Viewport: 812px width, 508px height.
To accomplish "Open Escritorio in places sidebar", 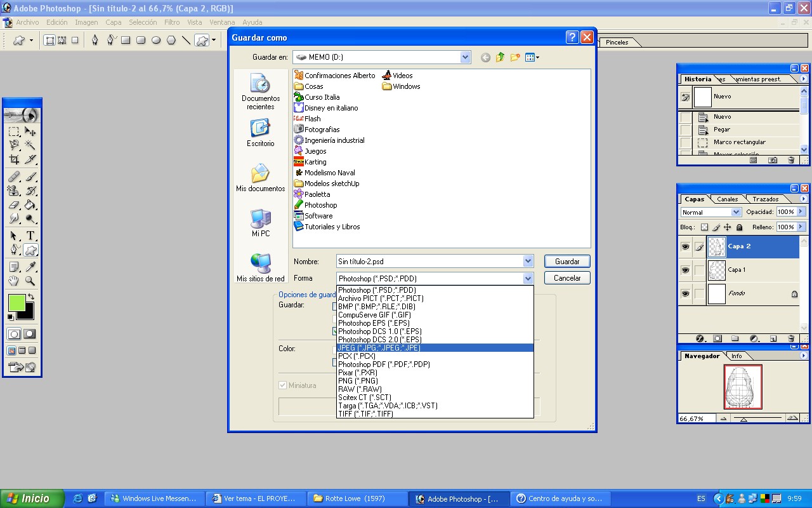I will point(261,133).
